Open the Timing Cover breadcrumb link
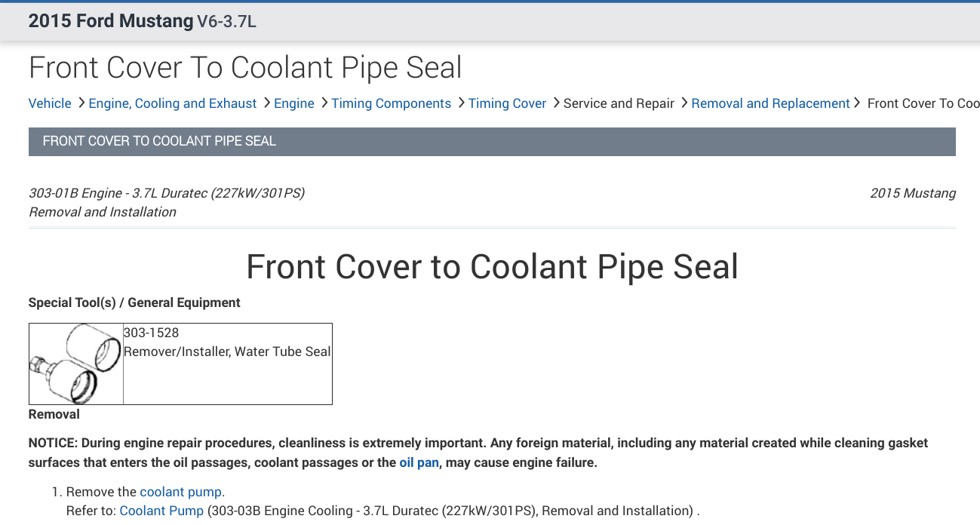 point(507,103)
